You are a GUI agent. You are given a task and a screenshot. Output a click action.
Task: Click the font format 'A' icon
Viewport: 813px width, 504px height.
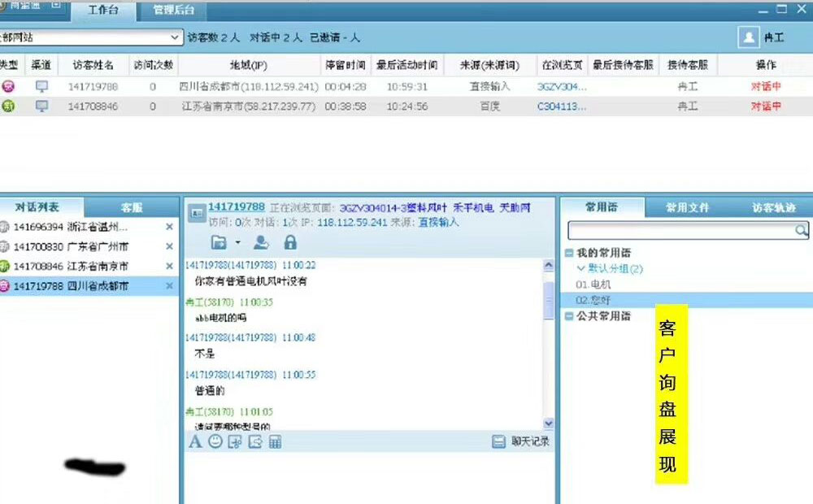(x=195, y=441)
